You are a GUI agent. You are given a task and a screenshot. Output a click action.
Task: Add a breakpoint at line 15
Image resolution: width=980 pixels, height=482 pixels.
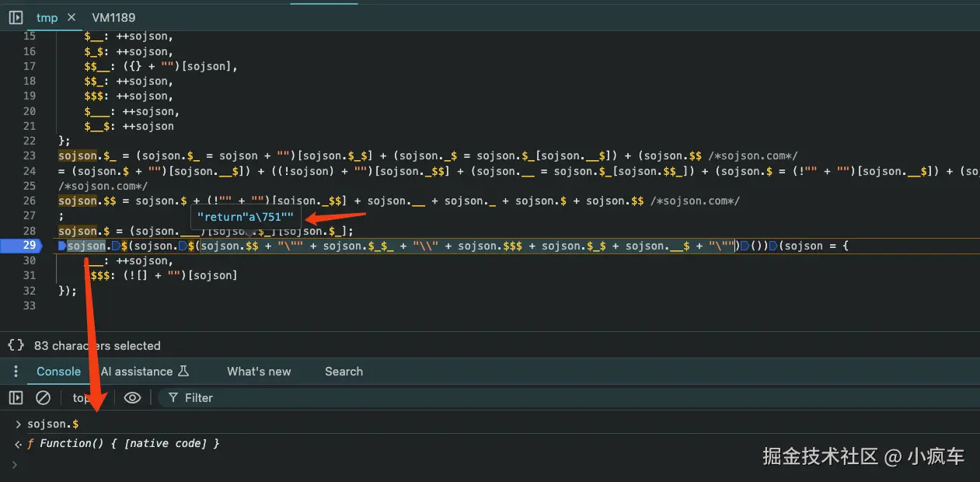point(29,37)
